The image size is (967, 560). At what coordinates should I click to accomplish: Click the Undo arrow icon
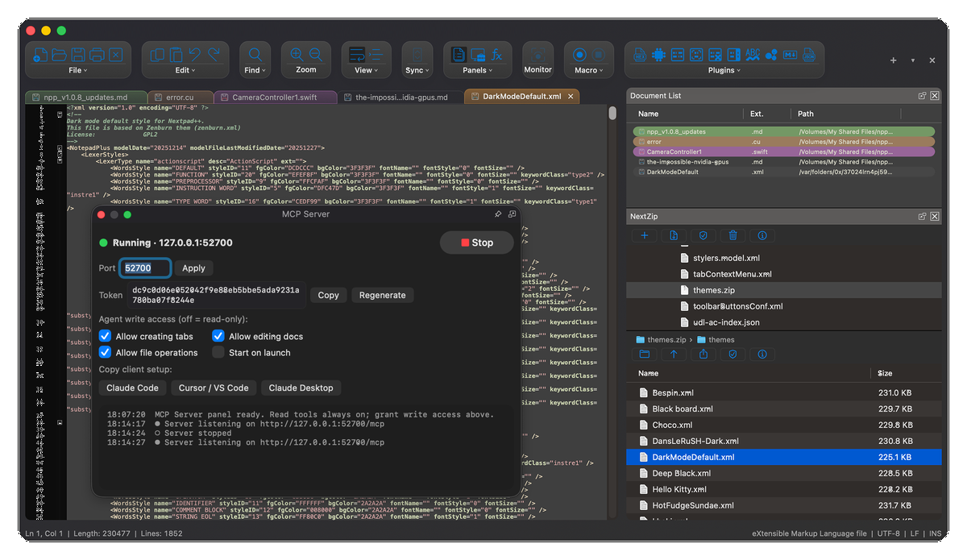pyautogui.click(x=194, y=55)
